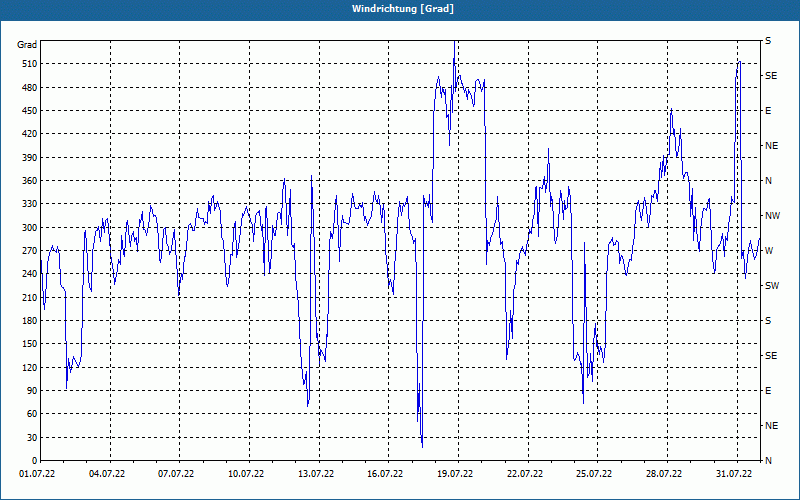The width and height of the screenshot is (800, 500).
Task: Select the 270 y-axis value
Action: tap(30, 251)
